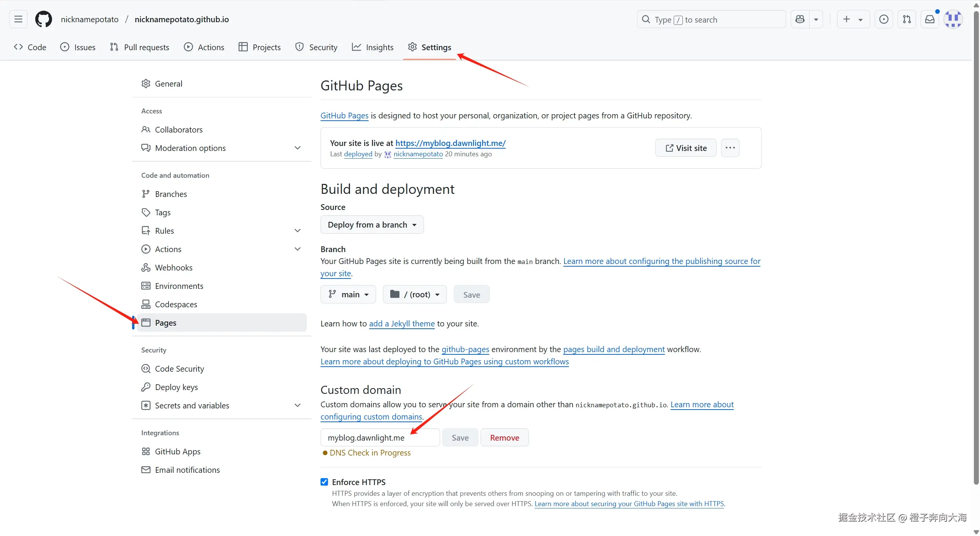Click the Remove custom domain button

pyautogui.click(x=504, y=438)
